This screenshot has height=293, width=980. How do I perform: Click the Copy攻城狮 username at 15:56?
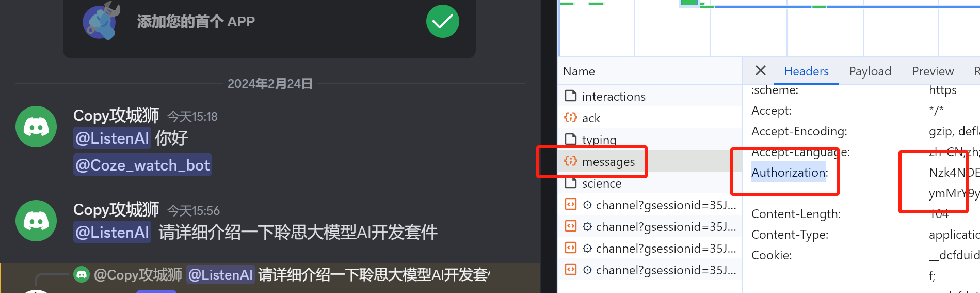(116, 210)
